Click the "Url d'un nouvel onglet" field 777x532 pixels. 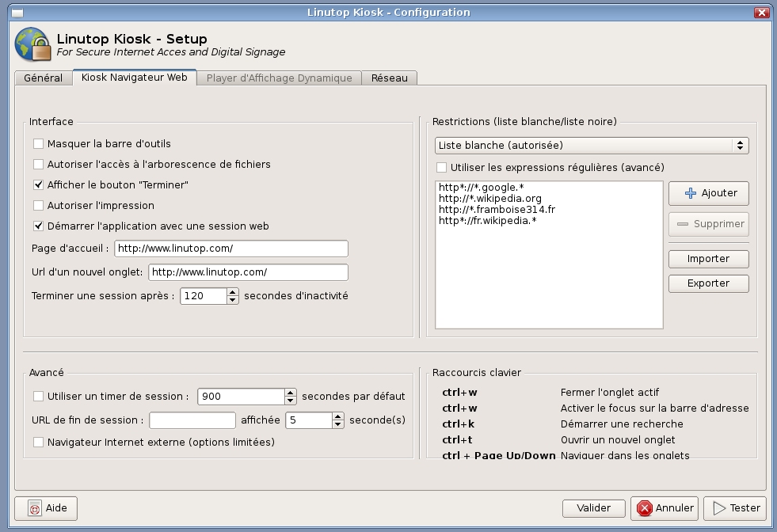click(248, 272)
